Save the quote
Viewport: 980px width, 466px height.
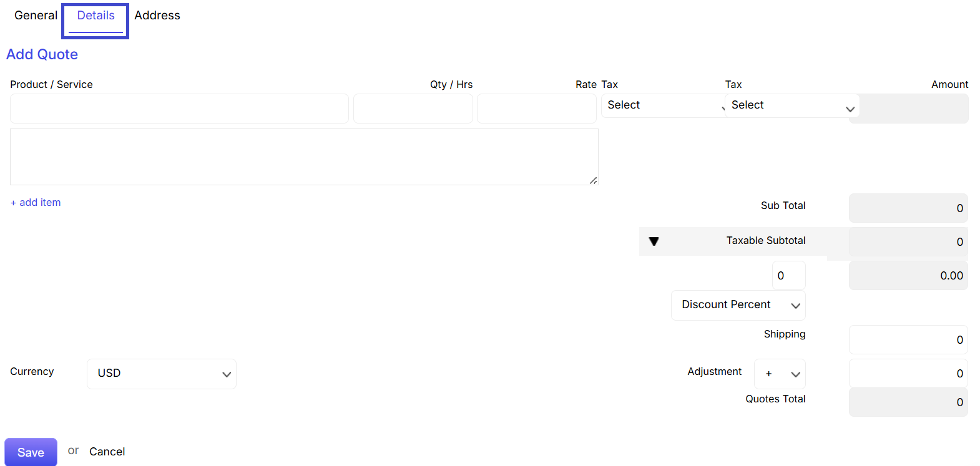click(31, 452)
